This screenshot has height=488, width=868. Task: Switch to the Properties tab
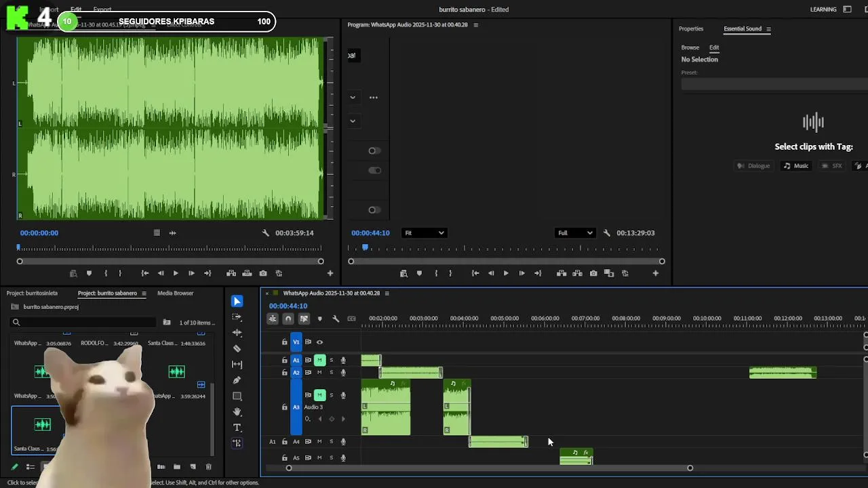[691, 28]
